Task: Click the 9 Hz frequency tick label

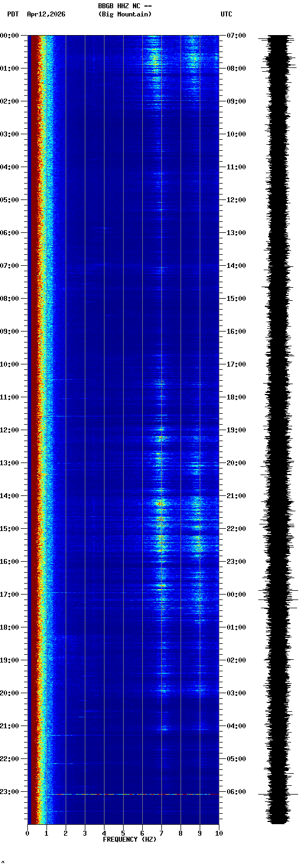Action: [x=200, y=833]
